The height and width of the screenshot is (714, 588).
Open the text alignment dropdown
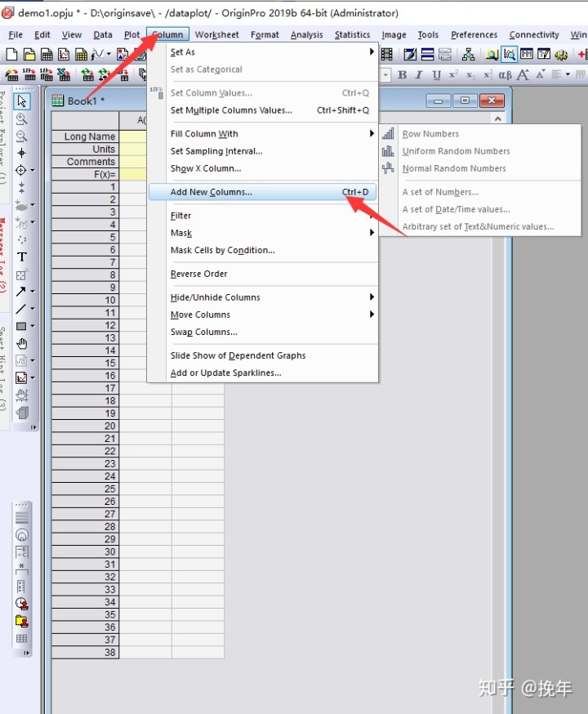point(568,74)
